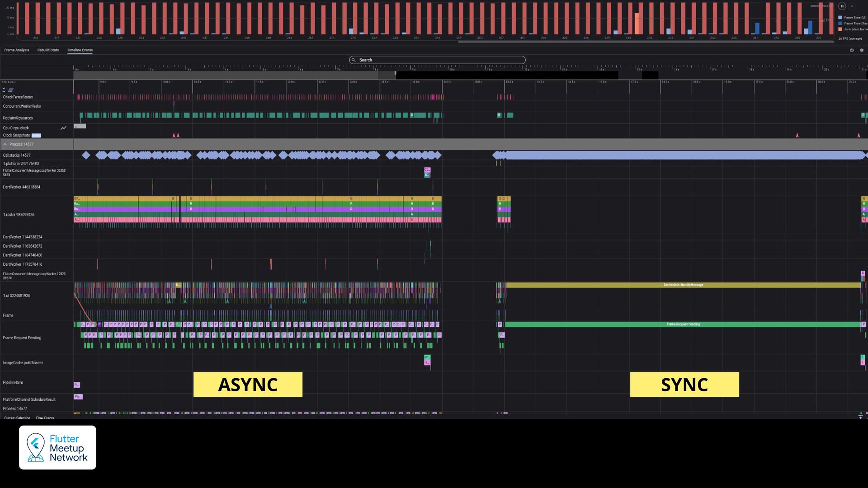Expand the 1.raster 985093936 track
This screenshot has height=488, width=868.
(x=19, y=215)
